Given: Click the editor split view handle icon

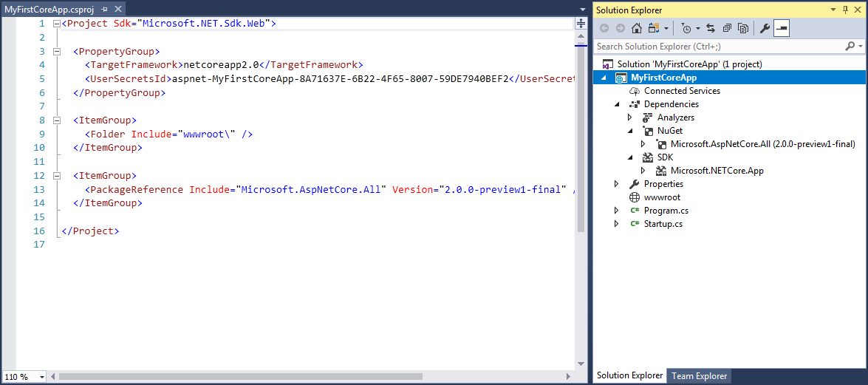Looking at the screenshot, I should coord(581,23).
